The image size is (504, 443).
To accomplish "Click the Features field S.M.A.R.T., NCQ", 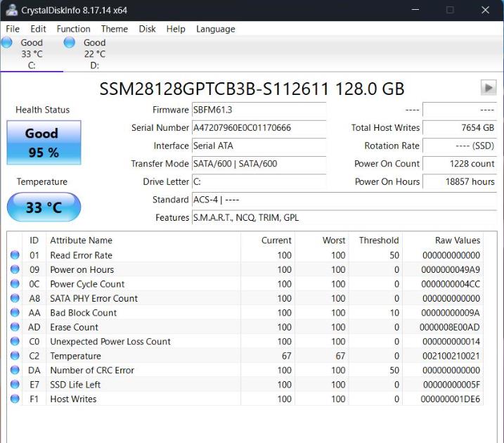I will [x=344, y=218].
